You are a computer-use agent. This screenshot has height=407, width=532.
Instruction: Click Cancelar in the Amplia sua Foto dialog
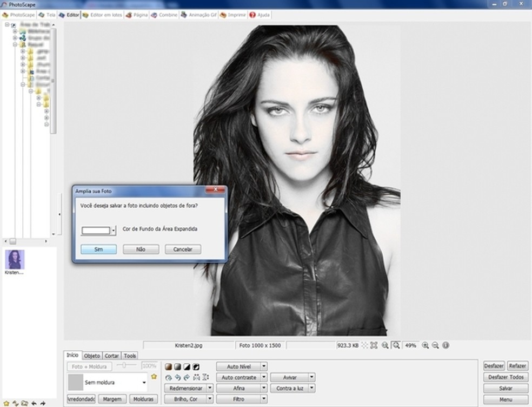click(183, 250)
